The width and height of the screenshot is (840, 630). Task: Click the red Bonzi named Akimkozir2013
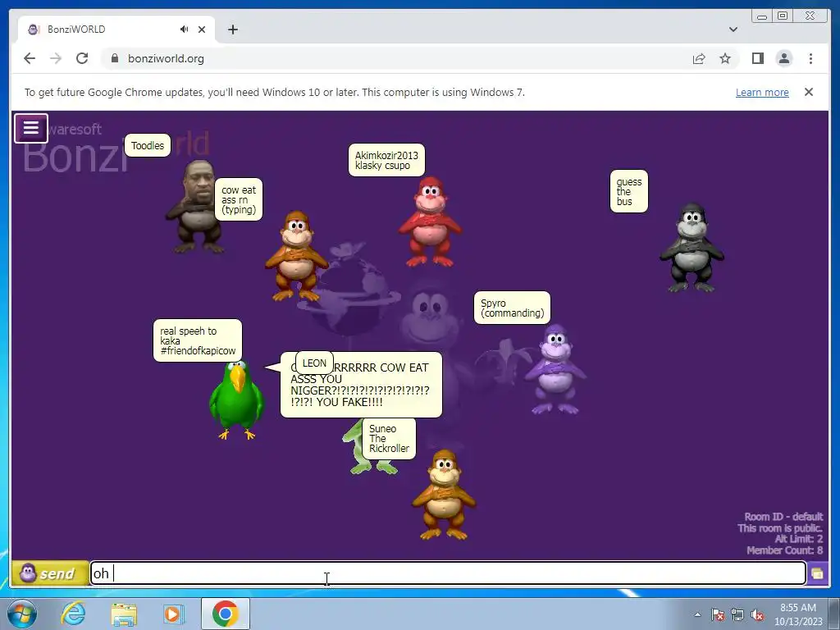pos(430,222)
